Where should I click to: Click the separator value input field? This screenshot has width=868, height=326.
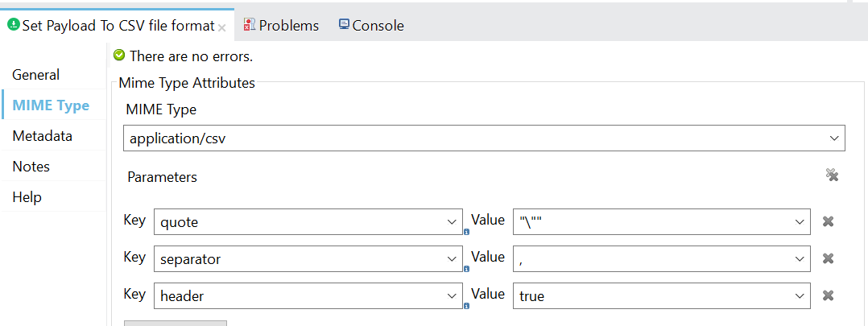tap(652, 259)
